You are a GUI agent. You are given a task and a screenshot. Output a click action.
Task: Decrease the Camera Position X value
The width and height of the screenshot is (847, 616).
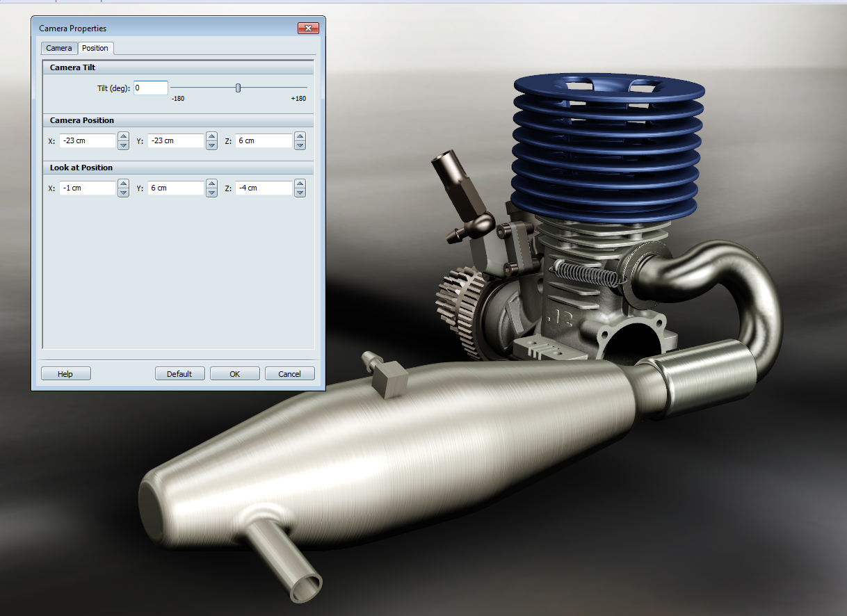[x=123, y=145]
